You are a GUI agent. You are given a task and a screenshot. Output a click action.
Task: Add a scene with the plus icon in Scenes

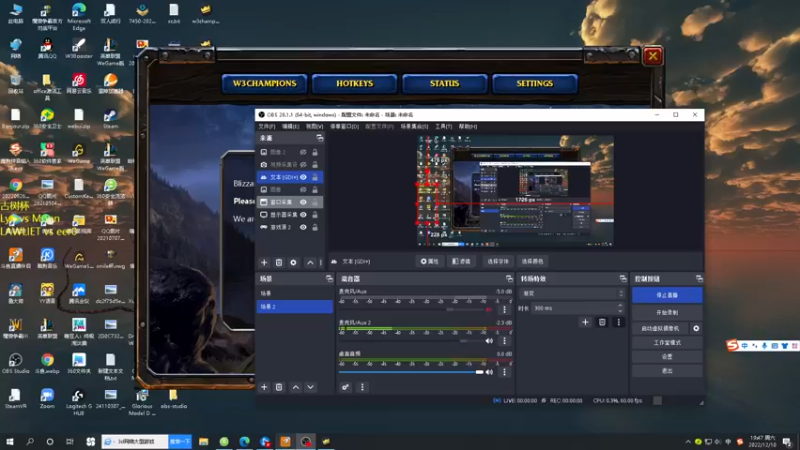264,387
